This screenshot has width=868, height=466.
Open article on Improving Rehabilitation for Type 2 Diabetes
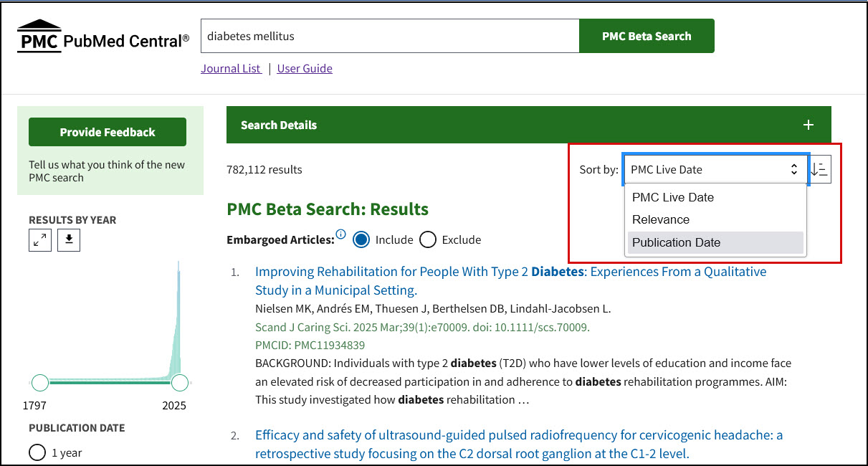click(510, 281)
